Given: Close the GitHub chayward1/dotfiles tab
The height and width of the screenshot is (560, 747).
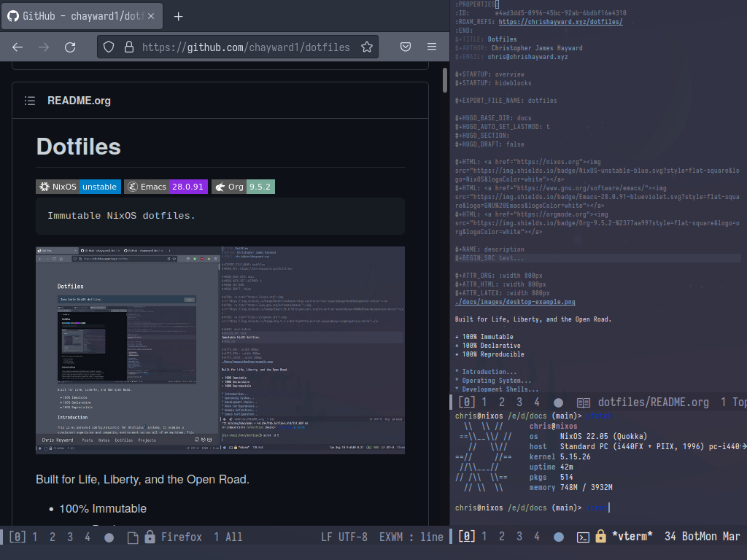Looking at the screenshot, I should tap(151, 16).
